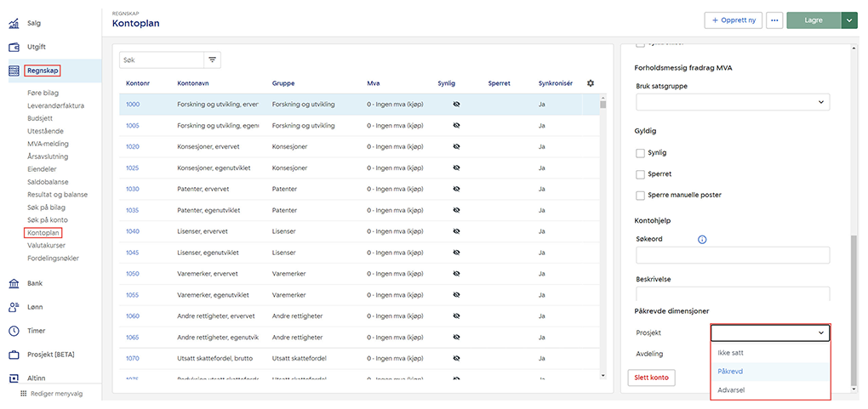Image resolution: width=868 pixels, height=409 pixels.
Task: Open the Bank section icon
Action: point(14,283)
